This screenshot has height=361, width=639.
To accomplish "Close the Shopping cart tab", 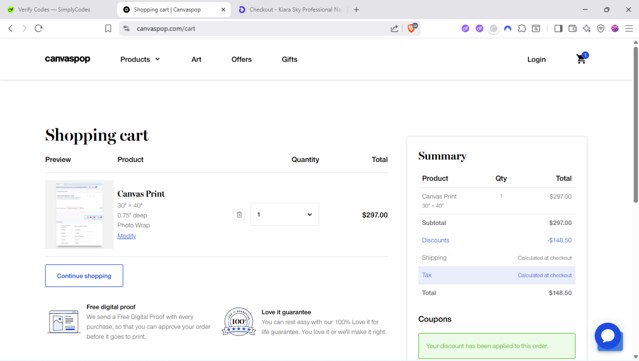I will pyautogui.click(x=223, y=9).
